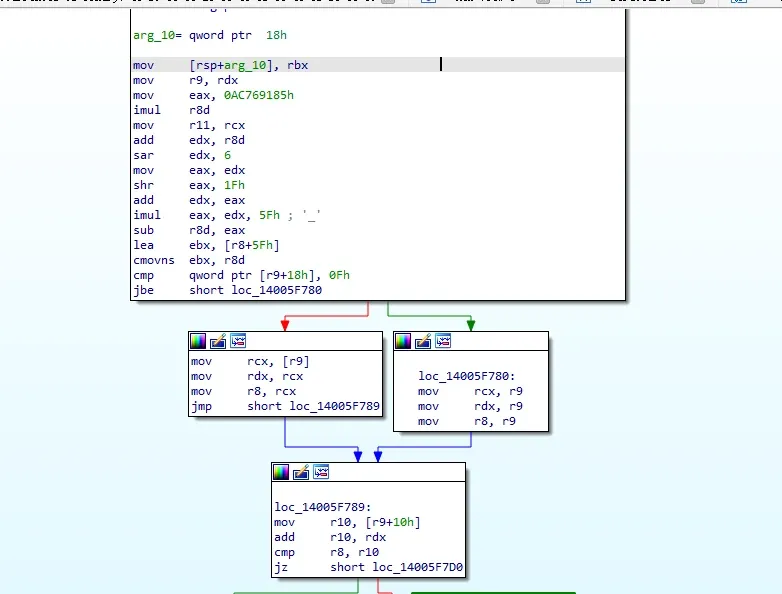
Task: Select the 'arg_10= qword ptr 18h' line
Action: (x=210, y=35)
